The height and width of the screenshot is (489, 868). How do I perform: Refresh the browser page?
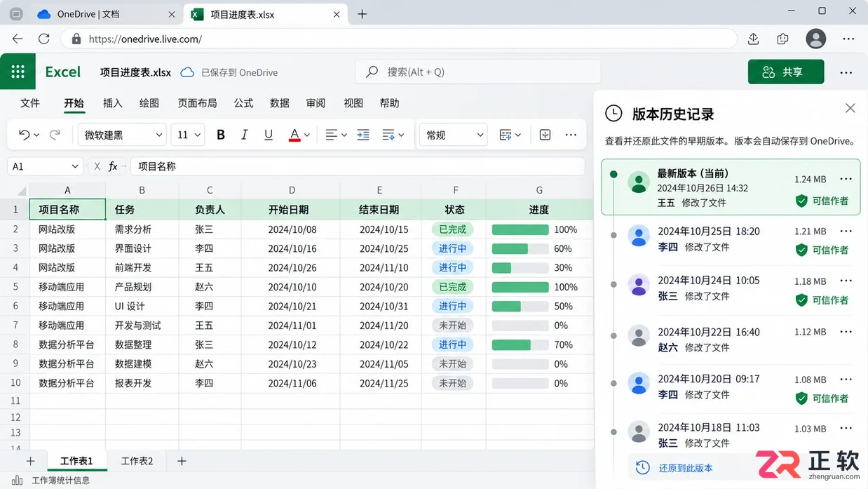pyautogui.click(x=44, y=39)
